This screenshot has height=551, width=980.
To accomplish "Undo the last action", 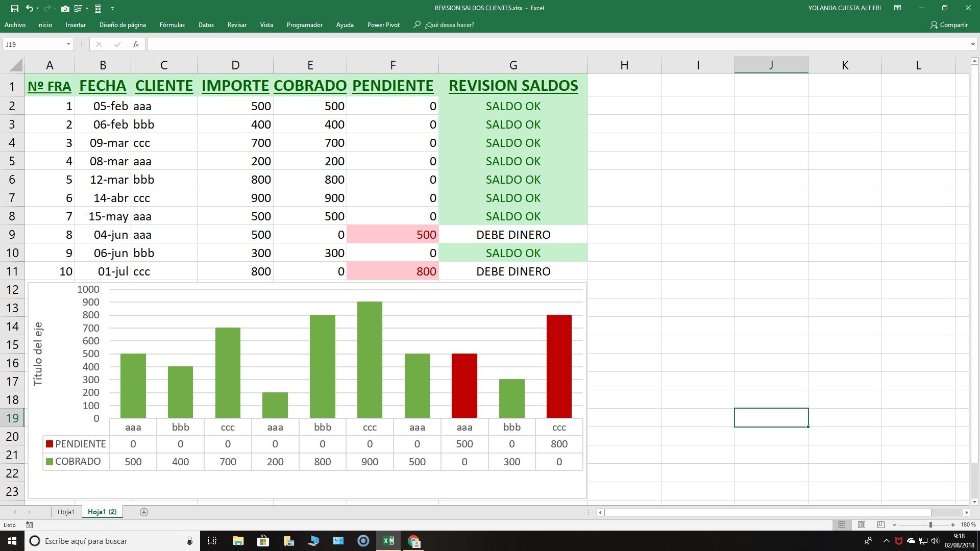I will (30, 8).
